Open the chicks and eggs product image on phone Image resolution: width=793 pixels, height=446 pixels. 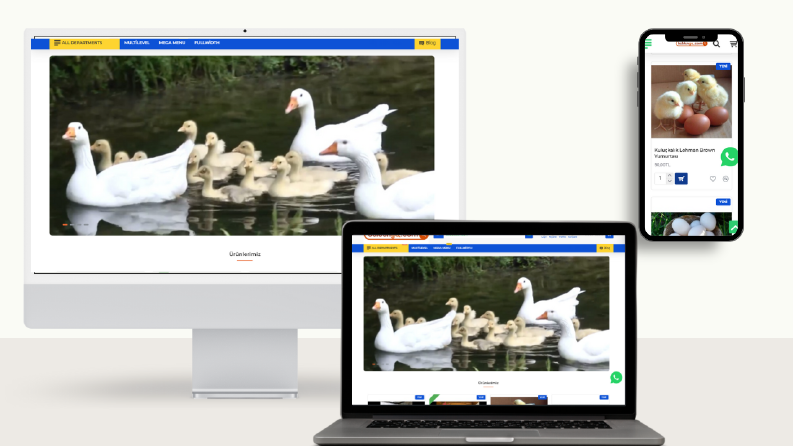(x=691, y=101)
